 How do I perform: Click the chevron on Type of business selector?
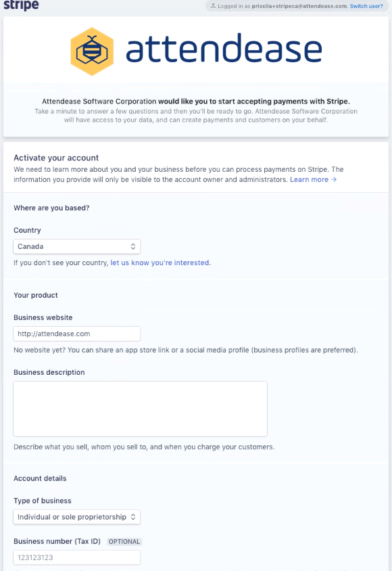[x=133, y=517]
